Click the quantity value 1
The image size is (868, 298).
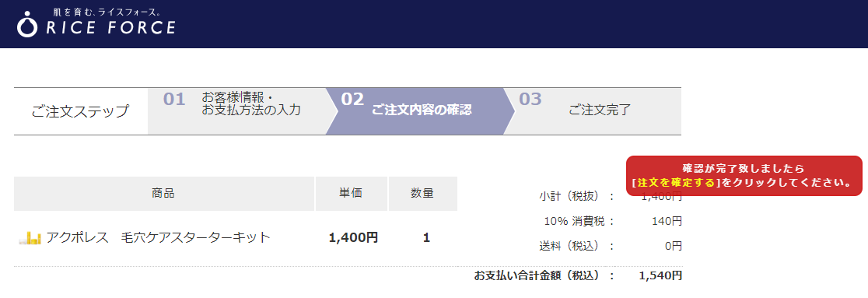pyautogui.click(x=426, y=237)
